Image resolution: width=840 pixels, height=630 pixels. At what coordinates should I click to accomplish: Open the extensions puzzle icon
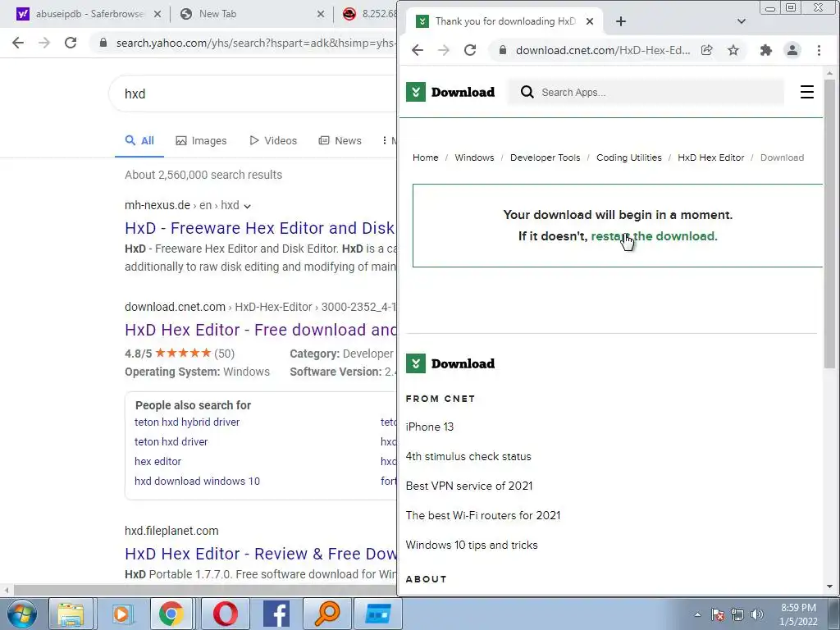[766, 50]
